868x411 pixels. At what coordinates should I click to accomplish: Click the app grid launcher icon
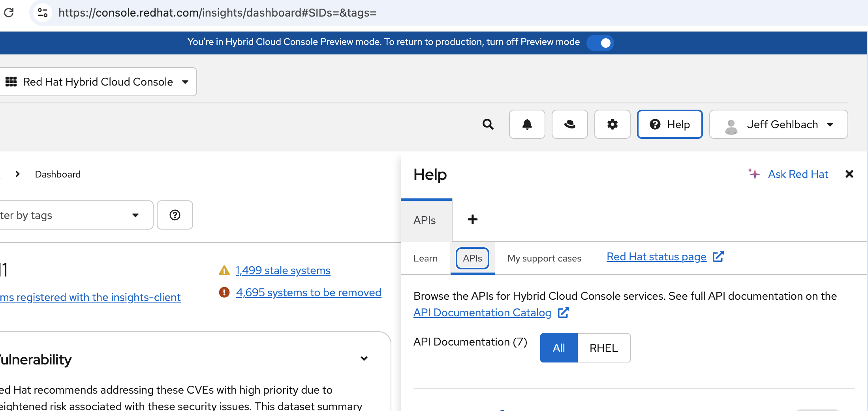point(11,82)
